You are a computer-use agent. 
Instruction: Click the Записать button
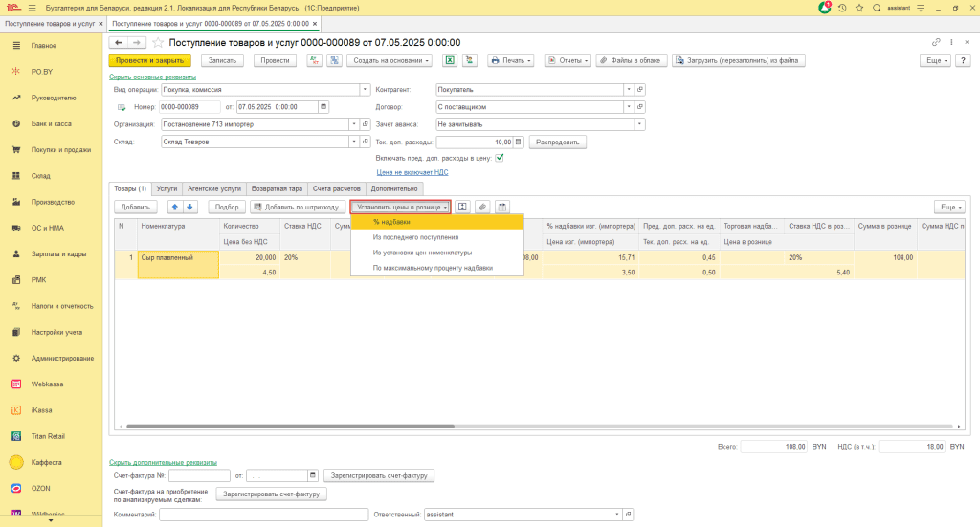[x=222, y=60]
